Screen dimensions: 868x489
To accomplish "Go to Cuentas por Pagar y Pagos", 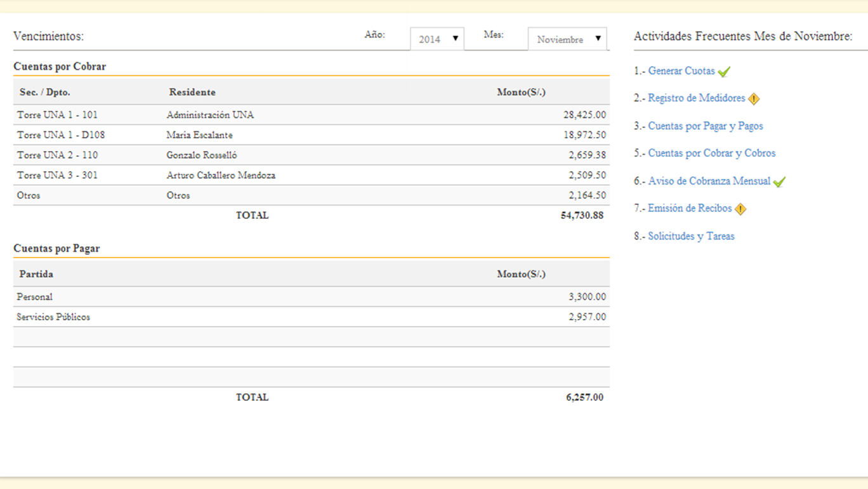I will point(705,126).
